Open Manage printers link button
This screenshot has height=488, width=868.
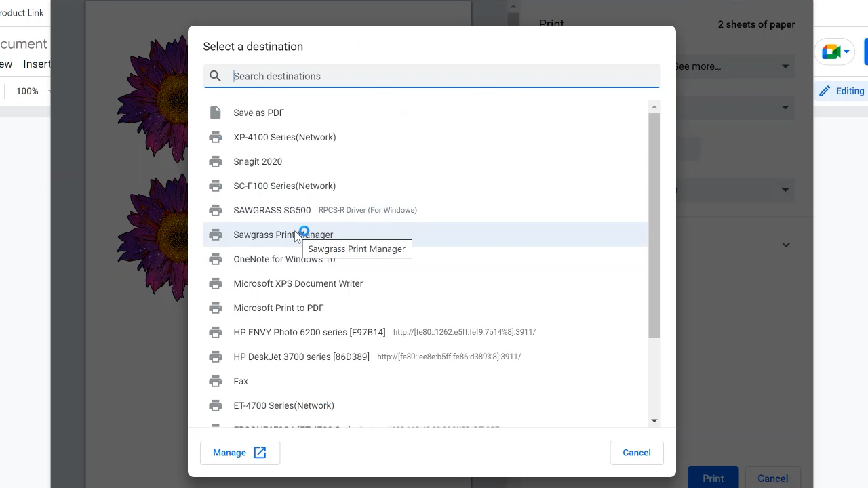click(240, 453)
